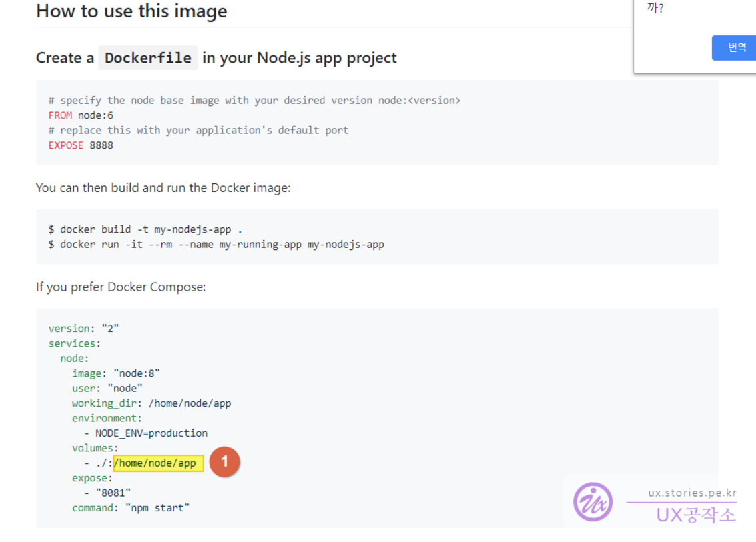Click the working_dir line in compose file
The width and height of the screenshot is (756, 542).
(151, 403)
